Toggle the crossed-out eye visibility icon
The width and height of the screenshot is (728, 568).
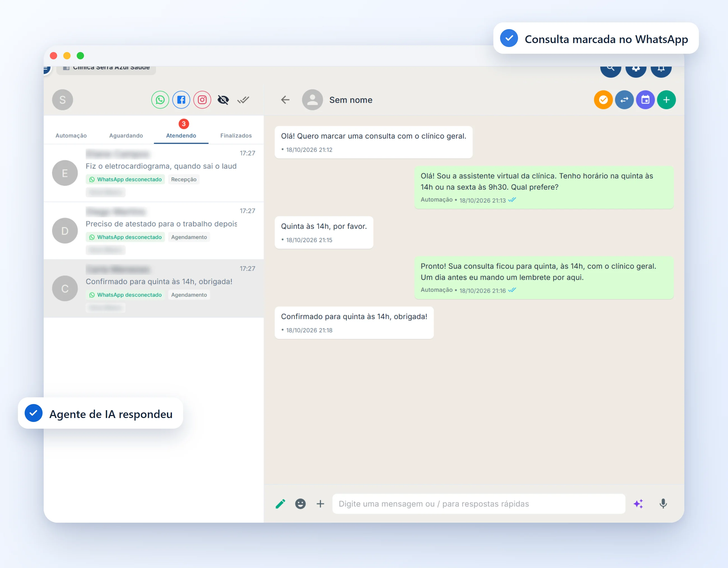click(223, 100)
